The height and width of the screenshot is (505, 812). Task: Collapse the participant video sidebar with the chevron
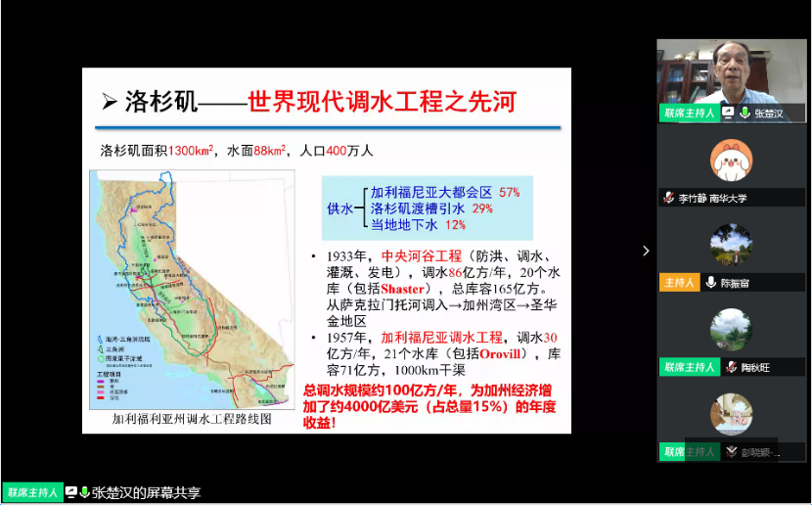(645, 251)
